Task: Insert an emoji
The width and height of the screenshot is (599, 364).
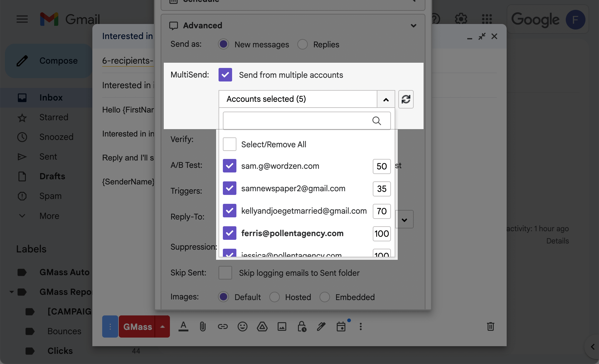Action: pos(242,326)
